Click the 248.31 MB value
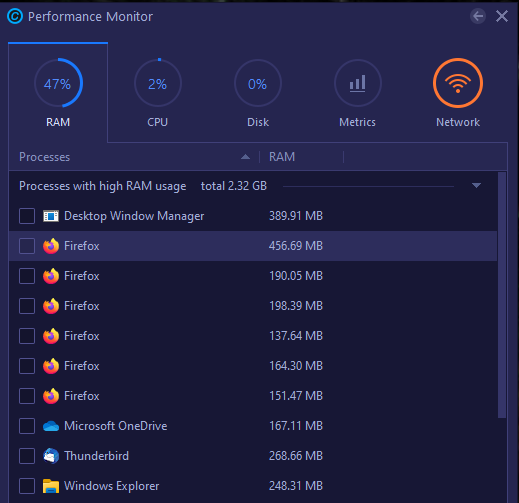This screenshot has width=519, height=503. coord(296,486)
